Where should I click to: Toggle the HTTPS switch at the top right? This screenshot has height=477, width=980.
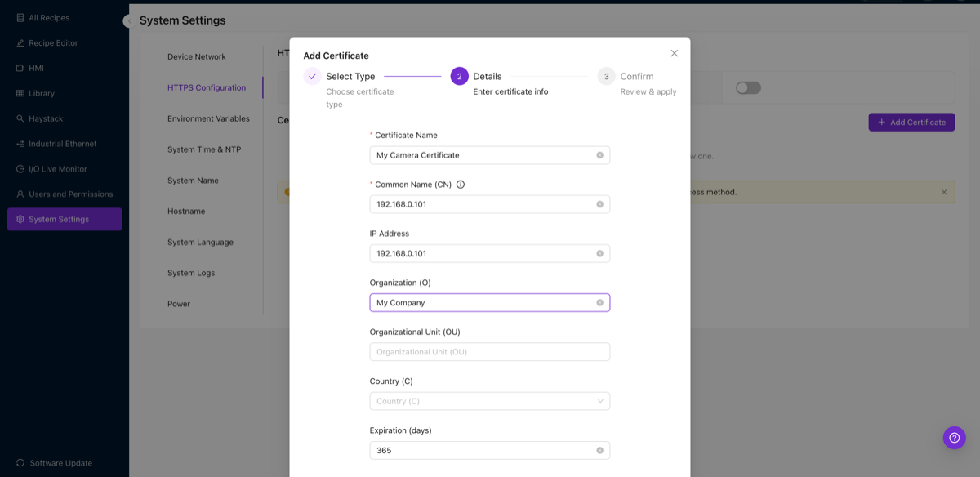[748, 87]
